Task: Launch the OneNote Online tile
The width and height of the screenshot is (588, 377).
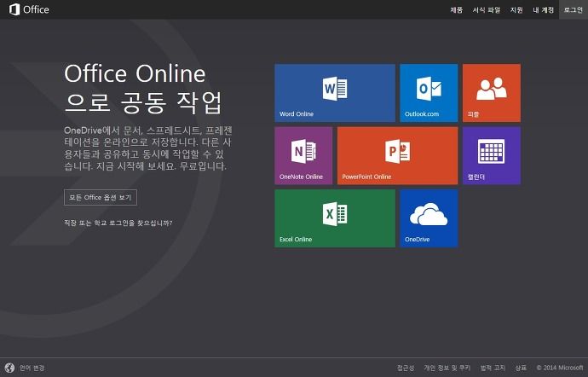Action: coord(303,155)
